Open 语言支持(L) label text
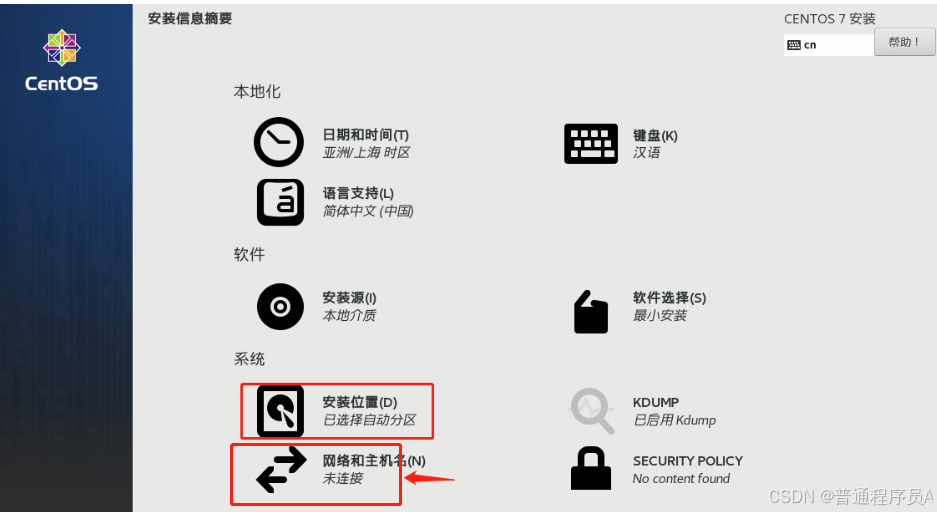Screen dimensions: 937x512 [359, 194]
